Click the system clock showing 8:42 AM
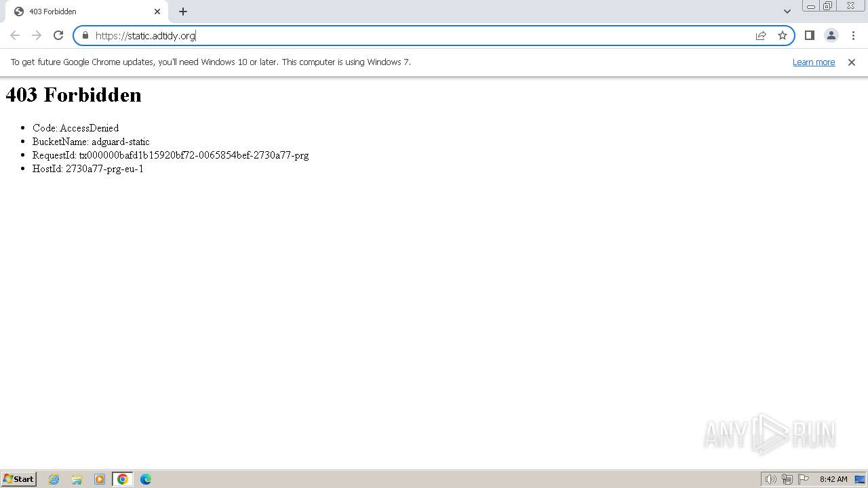This screenshot has height=488, width=868. coord(833,479)
